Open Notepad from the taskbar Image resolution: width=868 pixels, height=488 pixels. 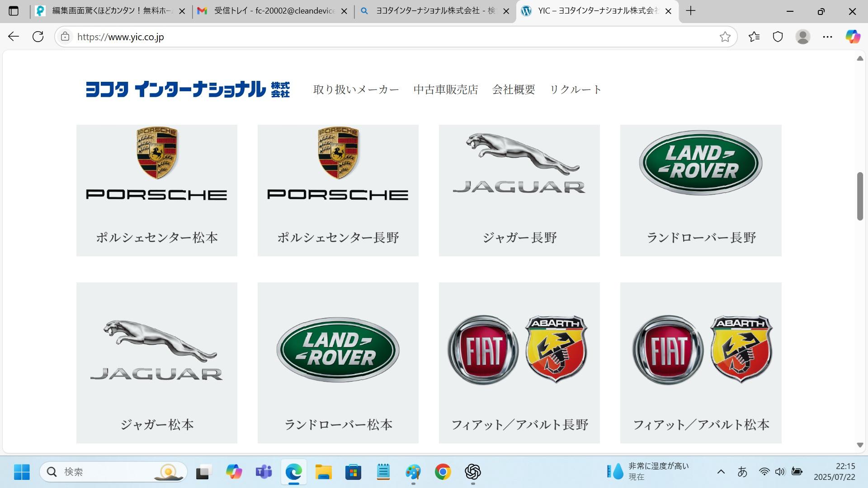point(383,472)
